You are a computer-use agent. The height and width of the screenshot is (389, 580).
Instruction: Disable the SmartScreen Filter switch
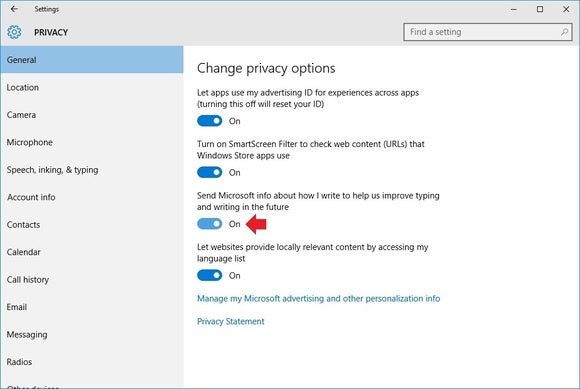click(x=209, y=172)
